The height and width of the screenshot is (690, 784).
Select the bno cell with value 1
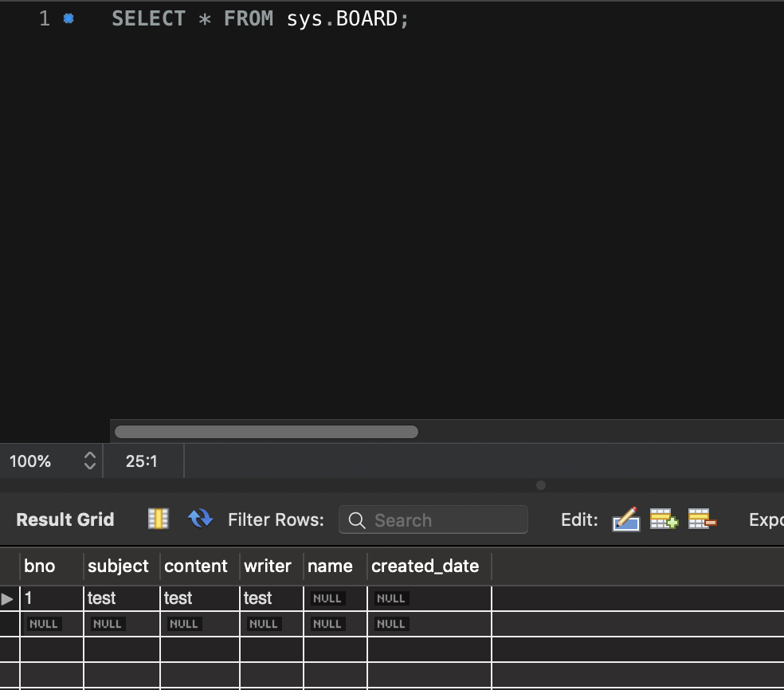52,598
